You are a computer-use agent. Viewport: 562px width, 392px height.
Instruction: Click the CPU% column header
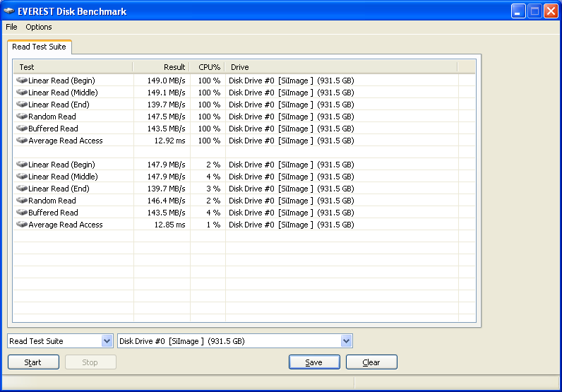(208, 67)
